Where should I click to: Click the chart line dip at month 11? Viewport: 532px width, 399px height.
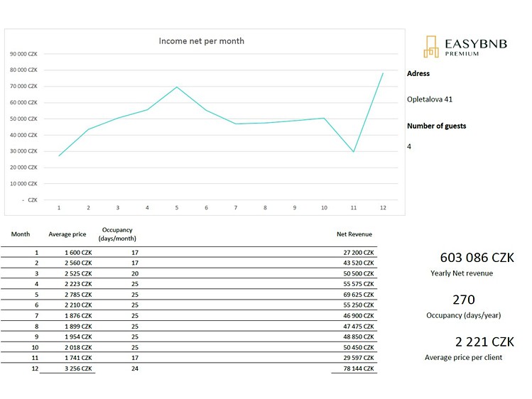click(x=354, y=151)
